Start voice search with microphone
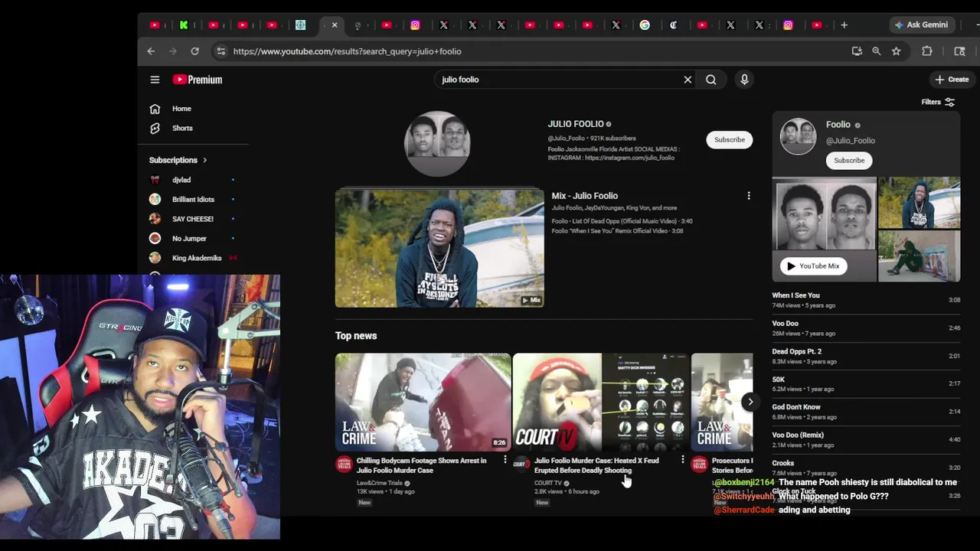 (744, 80)
